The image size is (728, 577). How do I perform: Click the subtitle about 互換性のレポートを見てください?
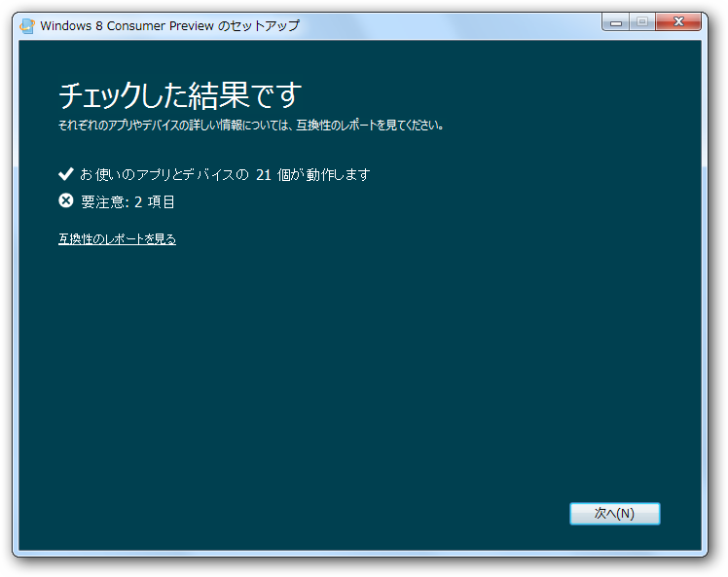[x=251, y=125]
